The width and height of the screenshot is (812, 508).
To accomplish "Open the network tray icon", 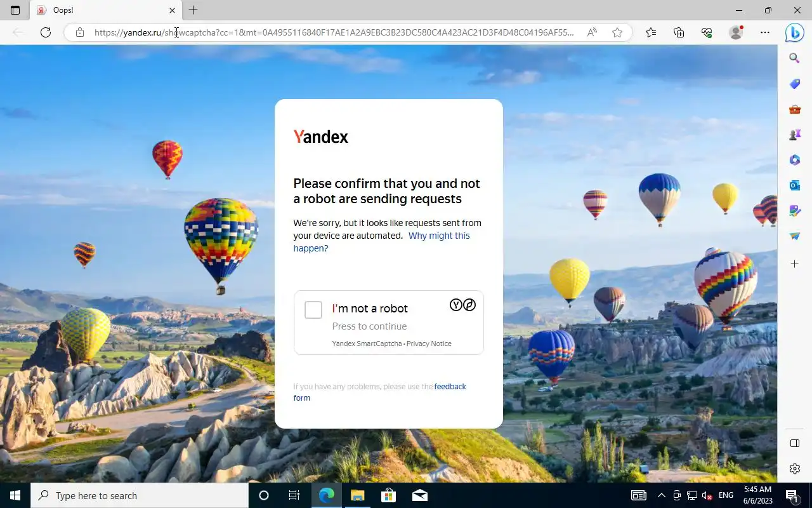I will [691, 495].
